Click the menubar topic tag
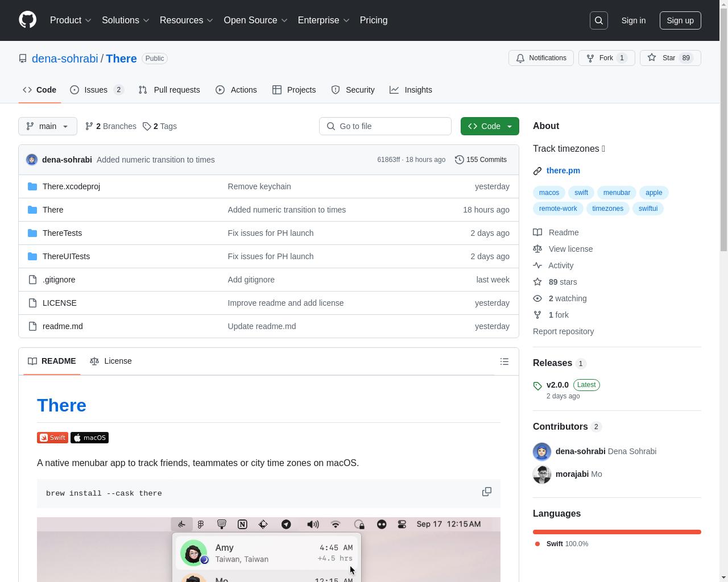 pyautogui.click(x=617, y=193)
